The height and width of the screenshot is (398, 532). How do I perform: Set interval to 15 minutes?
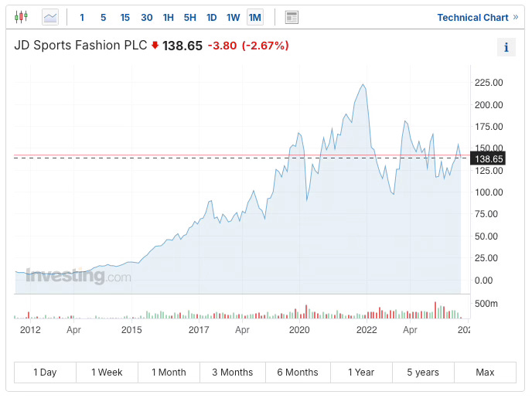(x=124, y=18)
